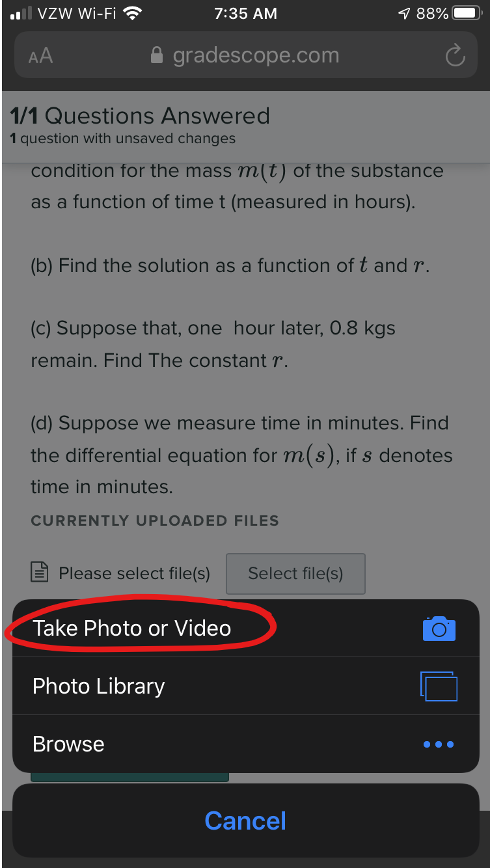The width and height of the screenshot is (490, 868).
Task: Click the blue camera icon
Action: coord(439,629)
